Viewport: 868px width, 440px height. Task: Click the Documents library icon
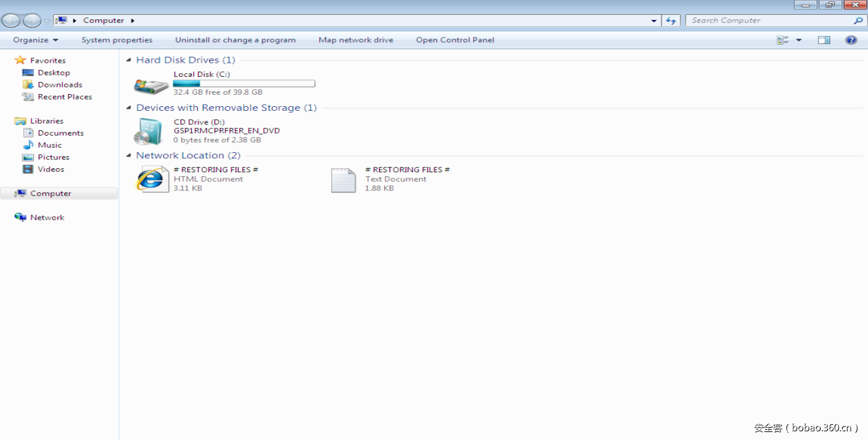(28, 133)
